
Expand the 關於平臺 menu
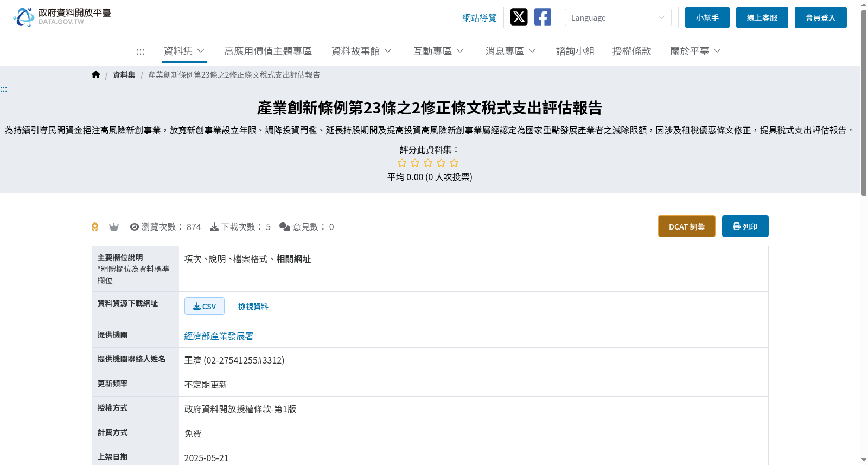[695, 51]
